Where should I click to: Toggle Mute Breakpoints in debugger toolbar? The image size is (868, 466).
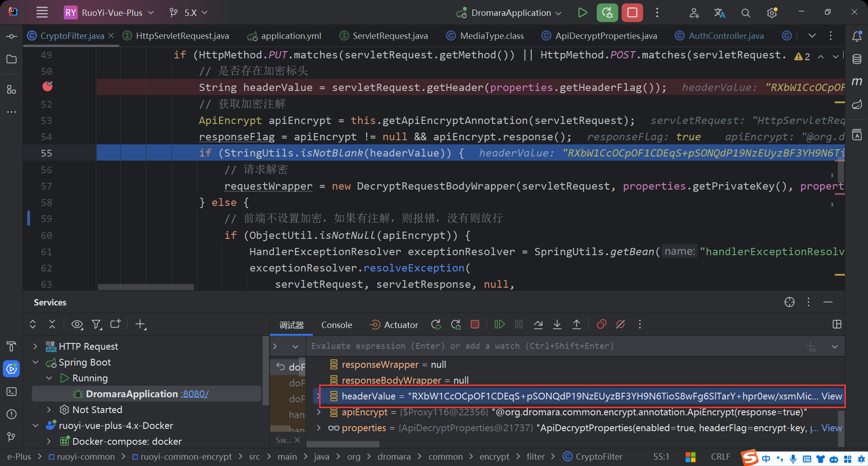coord(620,324)
